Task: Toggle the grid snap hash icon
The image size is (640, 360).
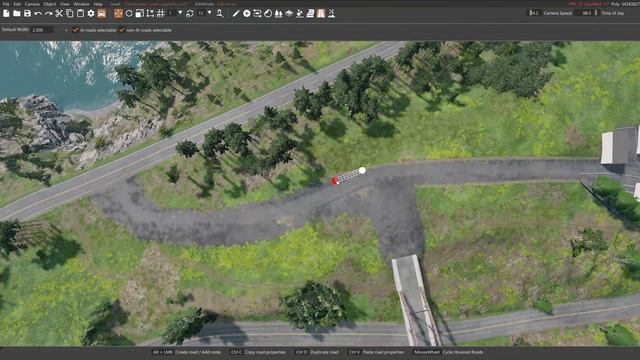Action: tap(161, 13)
